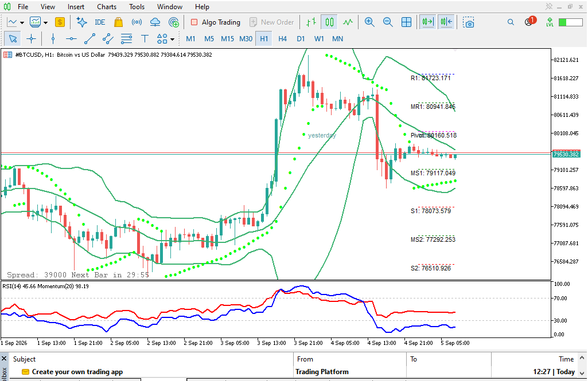The height and width of the screenshot is (381, 588).
Task: Open the search magnifier
Action: click(511, 22)
